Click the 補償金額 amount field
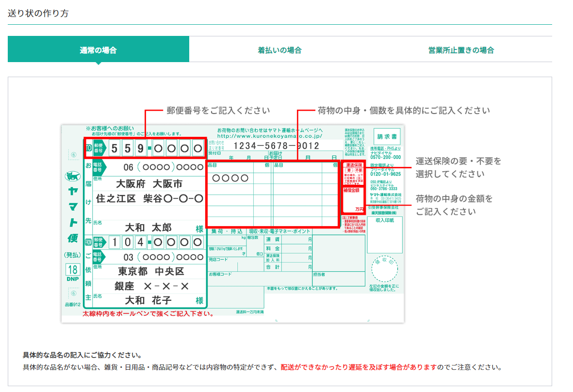The height and width of the screenshot is (392, 573). (x=354, y=201)
